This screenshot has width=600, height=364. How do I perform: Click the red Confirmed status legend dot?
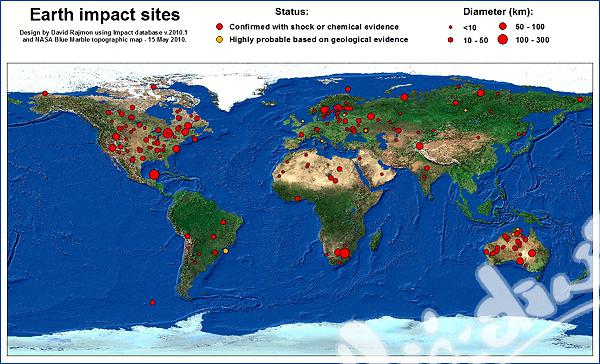point(219,27)
